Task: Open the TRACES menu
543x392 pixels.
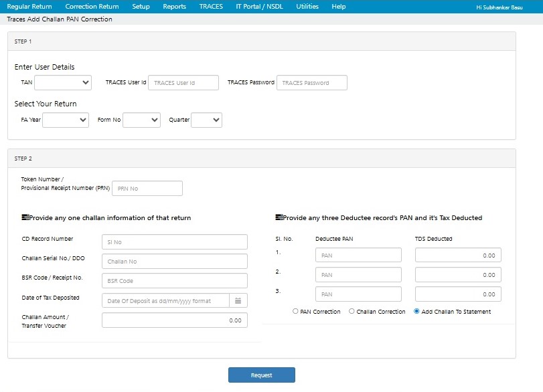Action: (x=211, y=7)
